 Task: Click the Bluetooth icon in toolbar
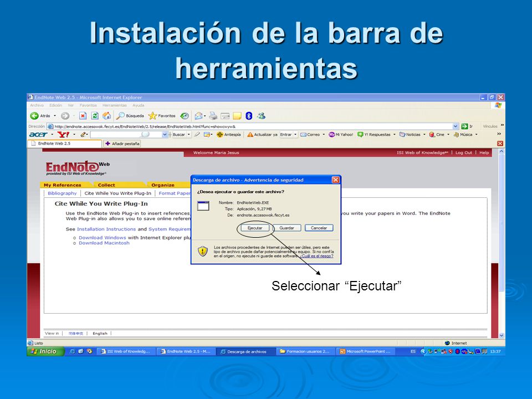tap(249, 116)
